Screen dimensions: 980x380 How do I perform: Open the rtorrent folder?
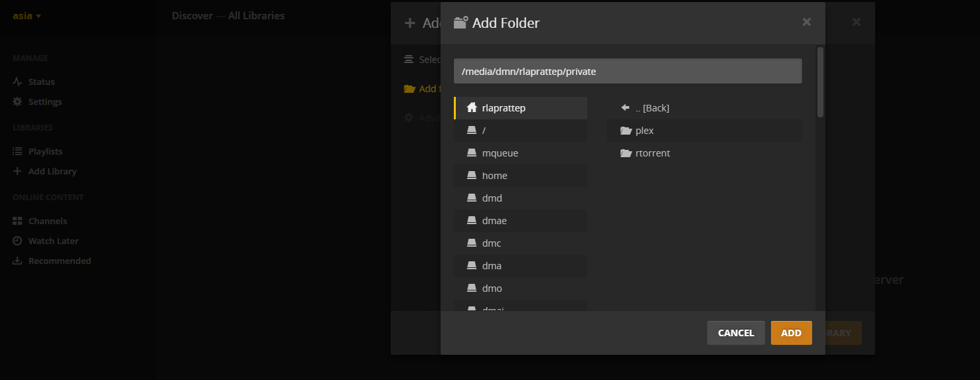(705, 153)
